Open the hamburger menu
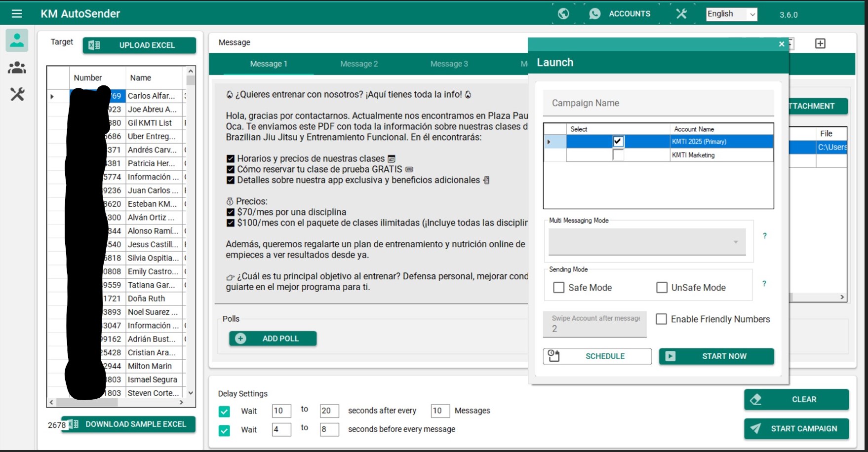This screenshot has width=868, height=452. click(17, 14)
